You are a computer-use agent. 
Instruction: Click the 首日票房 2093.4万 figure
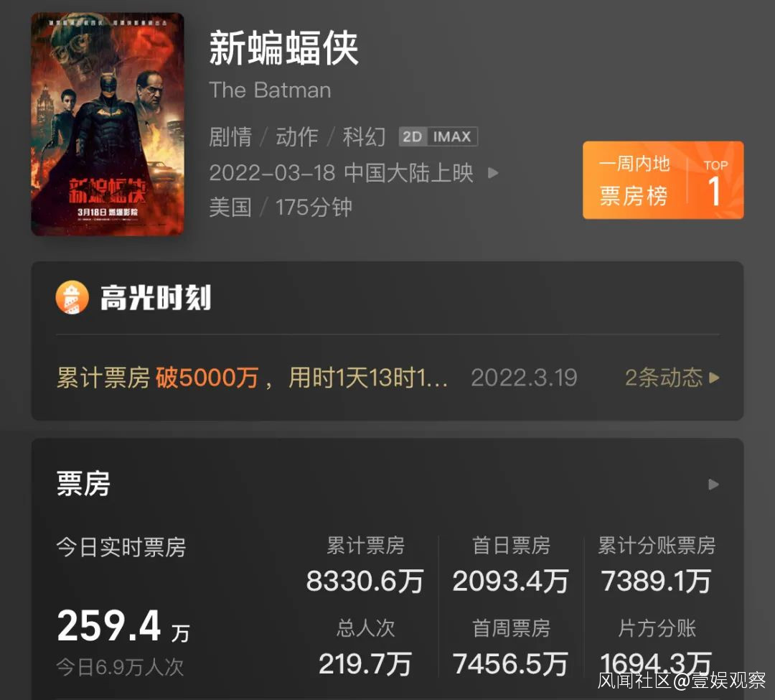(511, 581)
